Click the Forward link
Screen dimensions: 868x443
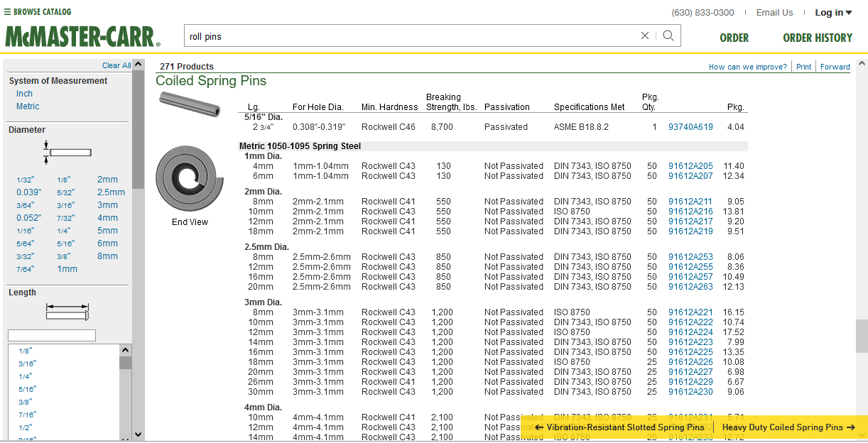[835, 67]
